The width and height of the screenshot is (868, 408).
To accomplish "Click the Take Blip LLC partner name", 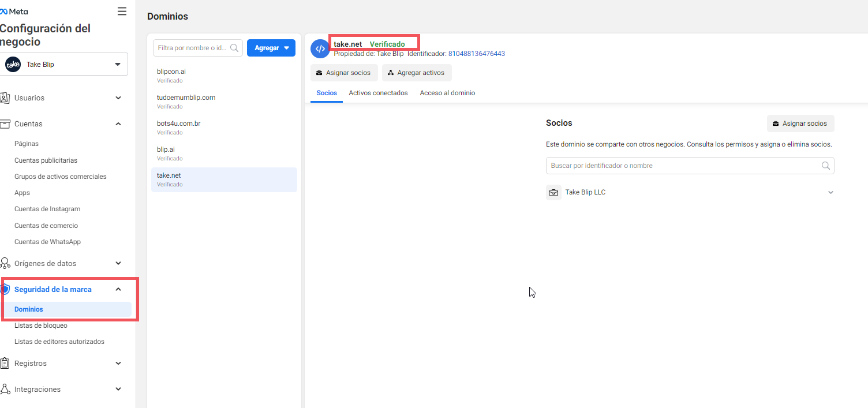I will pyautogui.click(x=585, y=192).
